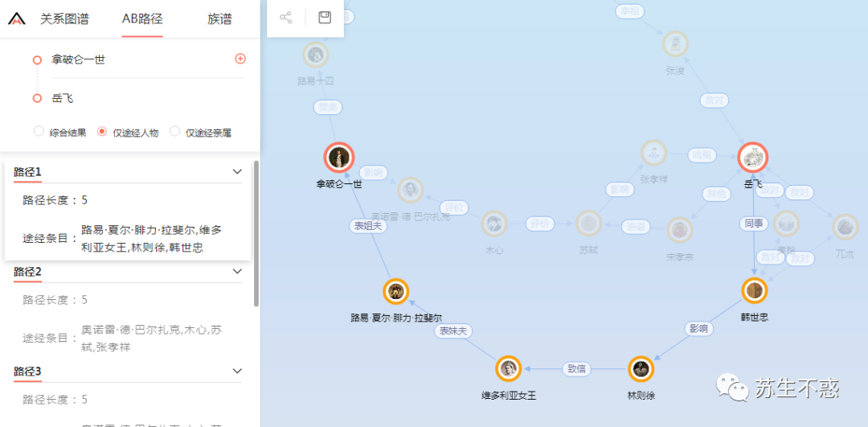Click the 路径1 heading text
The width and height of the screenshot is (868, 427).
coord(27,172)
